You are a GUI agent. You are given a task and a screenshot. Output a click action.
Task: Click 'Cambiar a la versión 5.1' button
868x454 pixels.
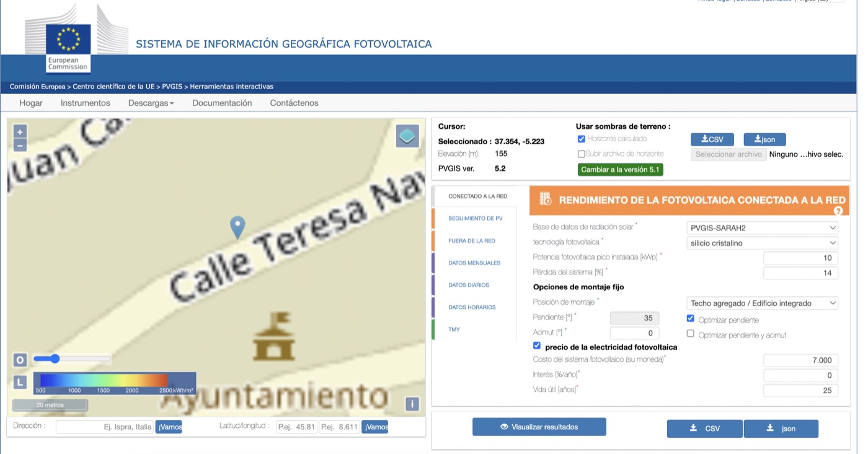(x=620, y=170)
